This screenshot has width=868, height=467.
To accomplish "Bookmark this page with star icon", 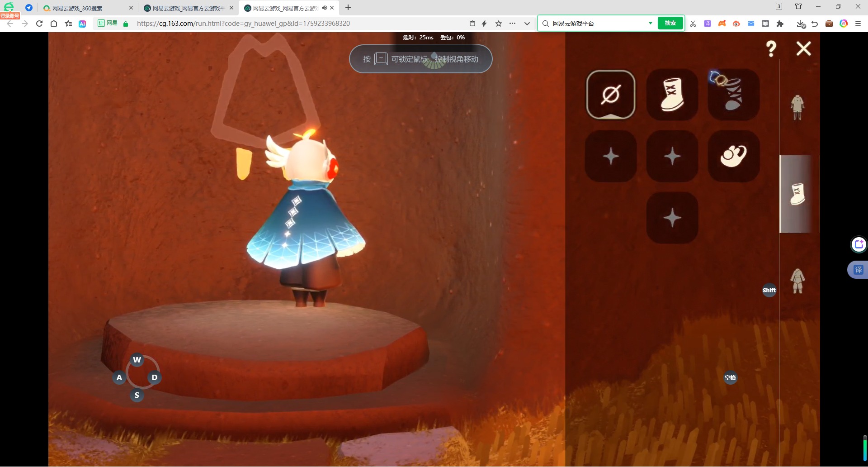I will click(x=499, y=24).
